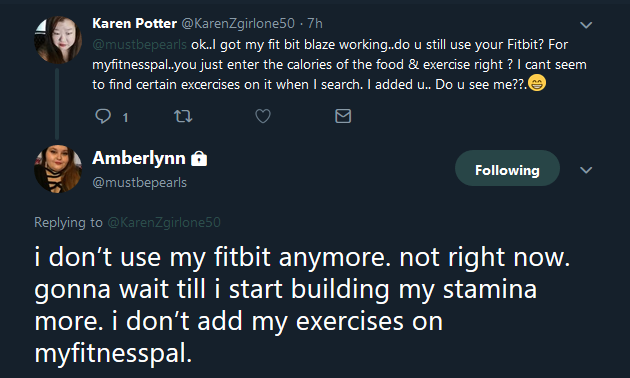Click @KarenZgirlone50 in Replying to line

164,222
